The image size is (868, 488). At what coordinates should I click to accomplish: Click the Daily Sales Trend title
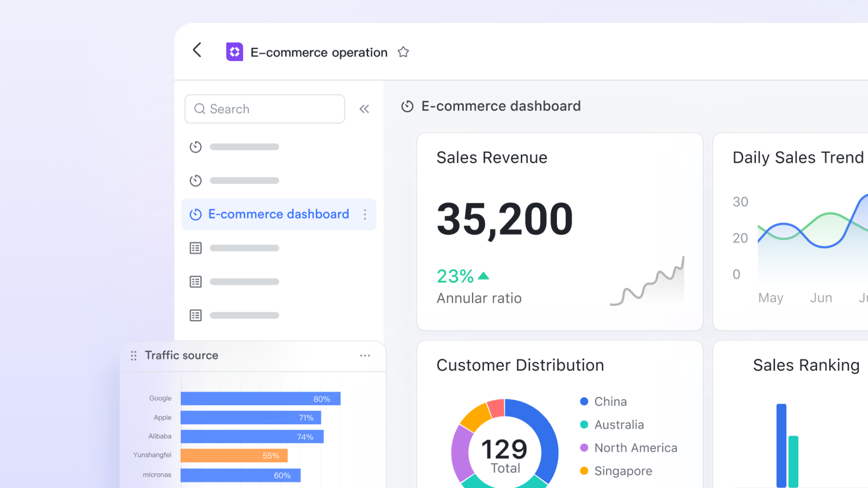point(798,158)
